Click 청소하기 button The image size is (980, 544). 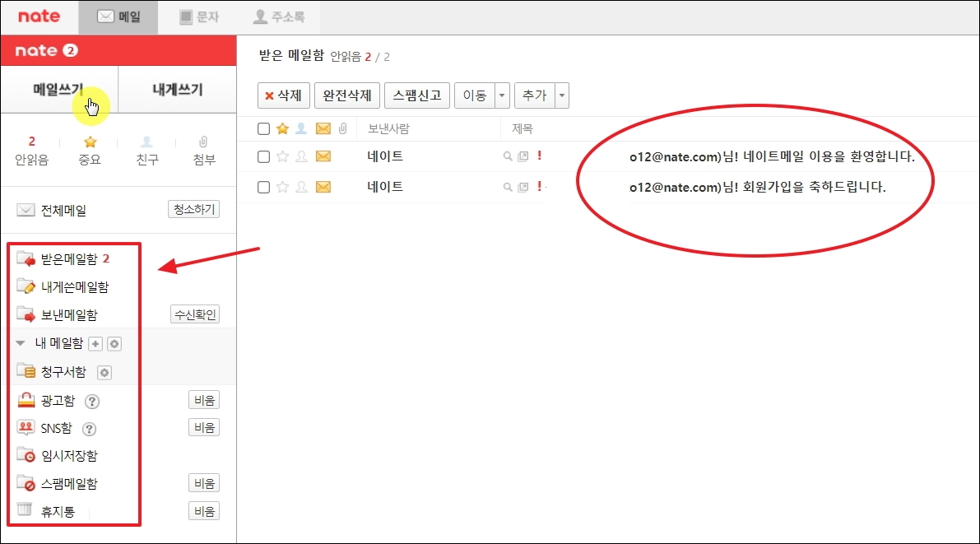(x=193, y=209)
